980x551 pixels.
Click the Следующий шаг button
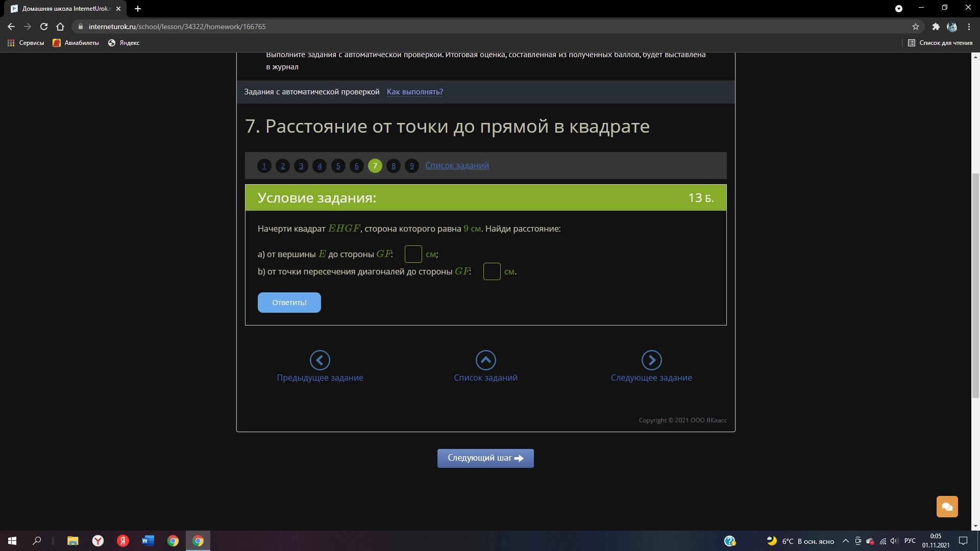[485, 458]
